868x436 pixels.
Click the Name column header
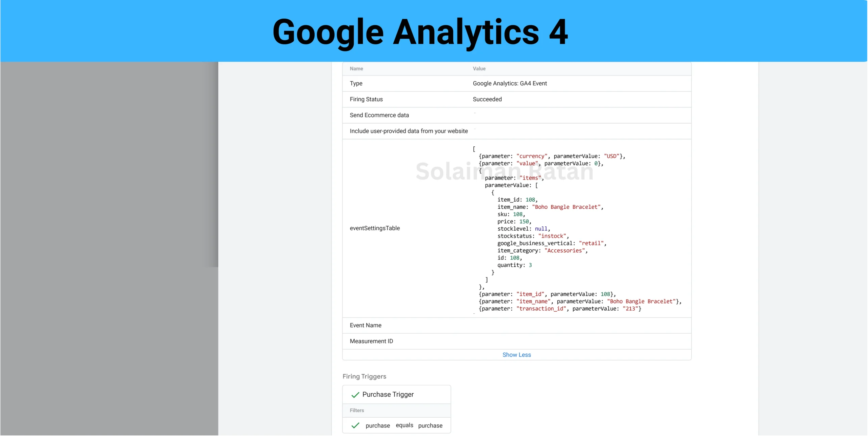pos(356,69)
